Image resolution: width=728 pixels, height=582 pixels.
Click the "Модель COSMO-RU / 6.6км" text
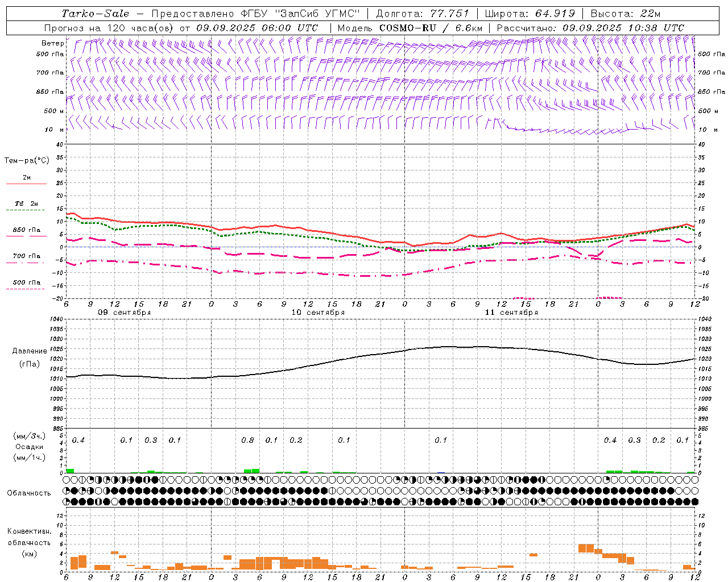point(409,28)
